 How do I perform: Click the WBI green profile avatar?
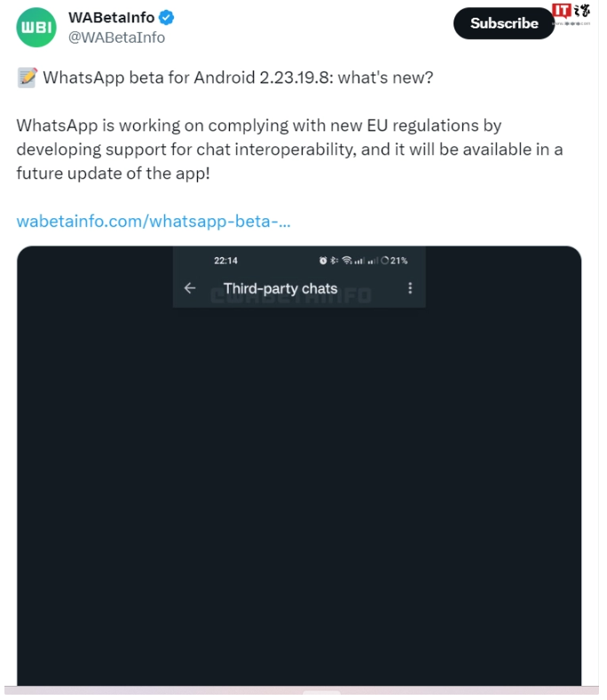point(36,28)
